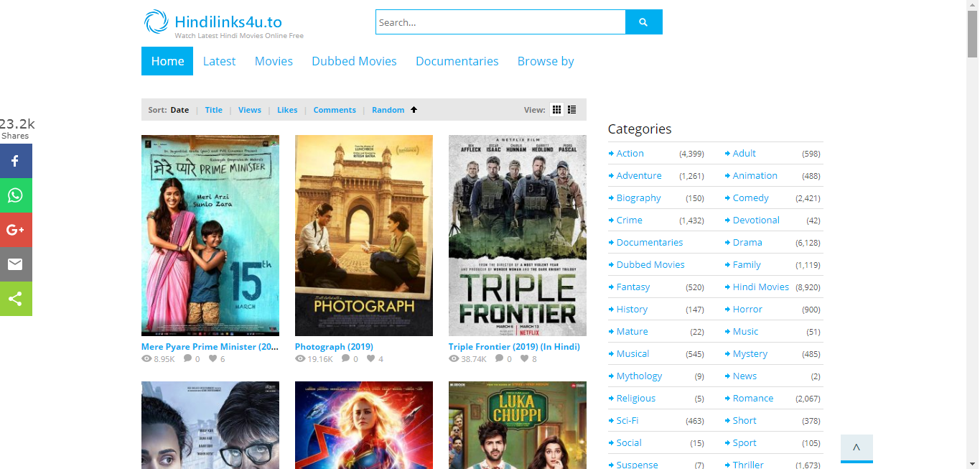
Task: Open the Triple Frontier (2019) (In Hindi) link
Action: (514, 346)
